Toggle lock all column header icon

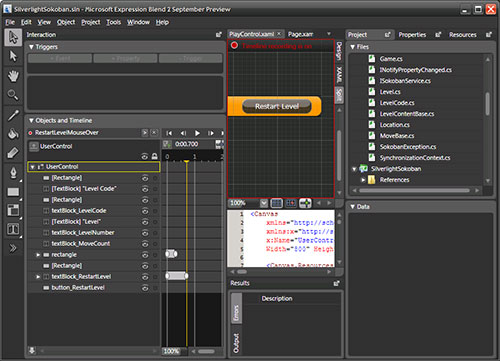(155, 156)
